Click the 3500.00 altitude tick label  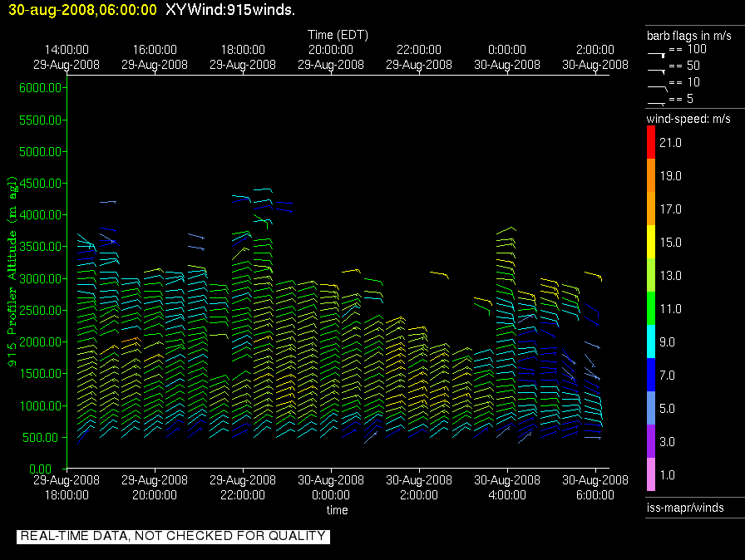[x=41, y=246]
